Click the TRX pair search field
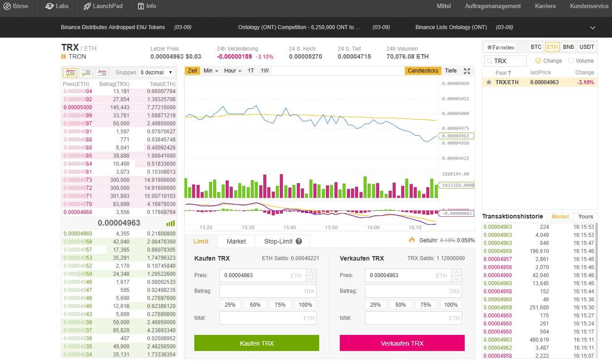The height and width of the screenshot is (364, 612). (505, 61)
